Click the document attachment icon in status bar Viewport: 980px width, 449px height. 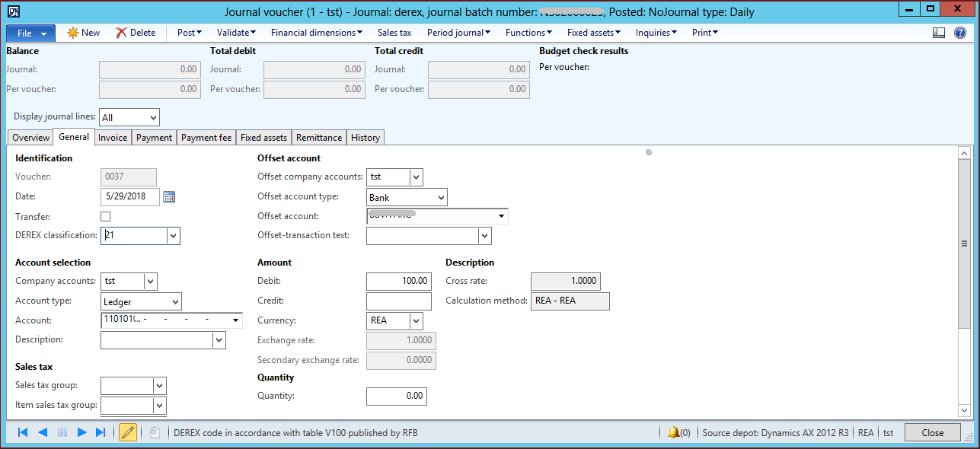(154, 432)
